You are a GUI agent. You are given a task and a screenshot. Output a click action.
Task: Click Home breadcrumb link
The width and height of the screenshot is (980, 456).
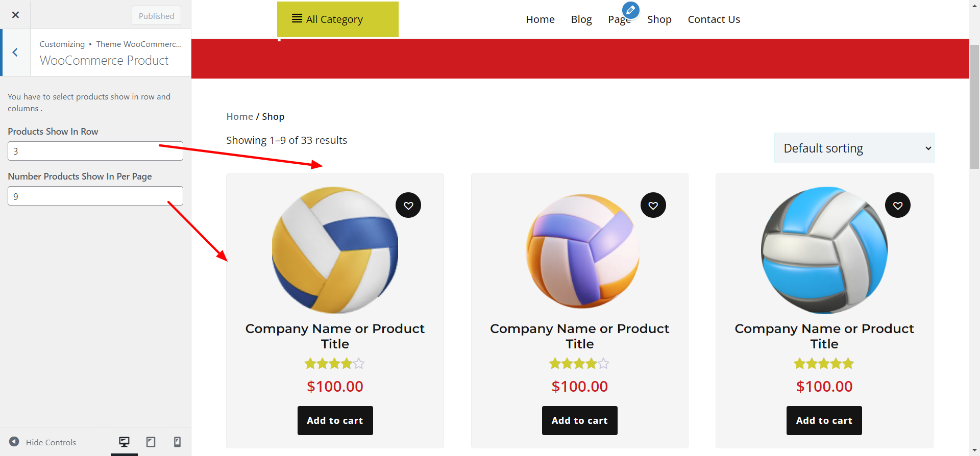239,117
